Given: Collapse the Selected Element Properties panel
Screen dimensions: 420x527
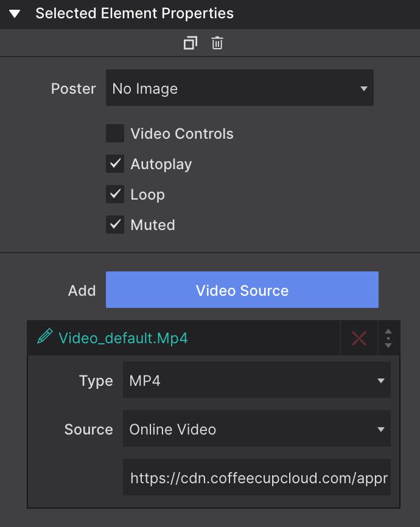Looking at the screenshot, I should click(15, 13).
